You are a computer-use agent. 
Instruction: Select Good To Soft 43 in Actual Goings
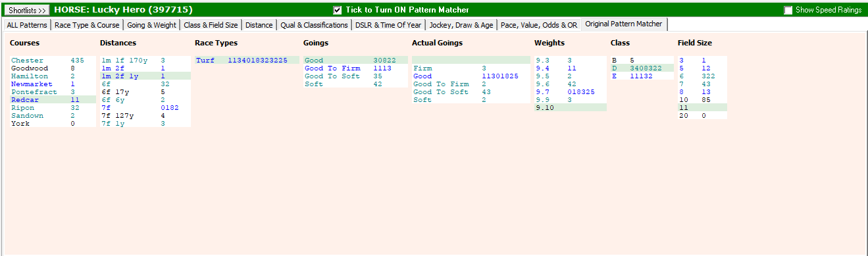(x=471, y=92)
